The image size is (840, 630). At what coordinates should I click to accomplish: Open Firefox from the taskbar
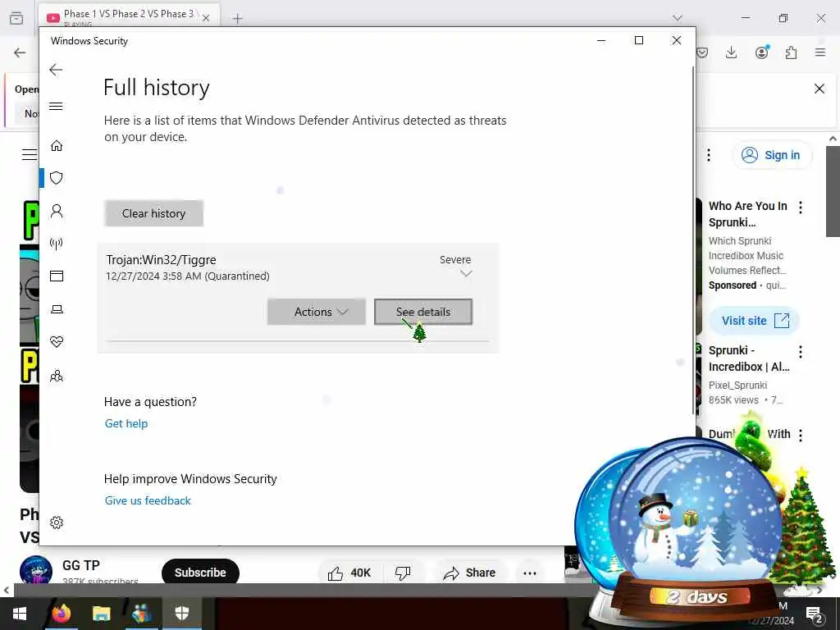(x=61, y=614)
